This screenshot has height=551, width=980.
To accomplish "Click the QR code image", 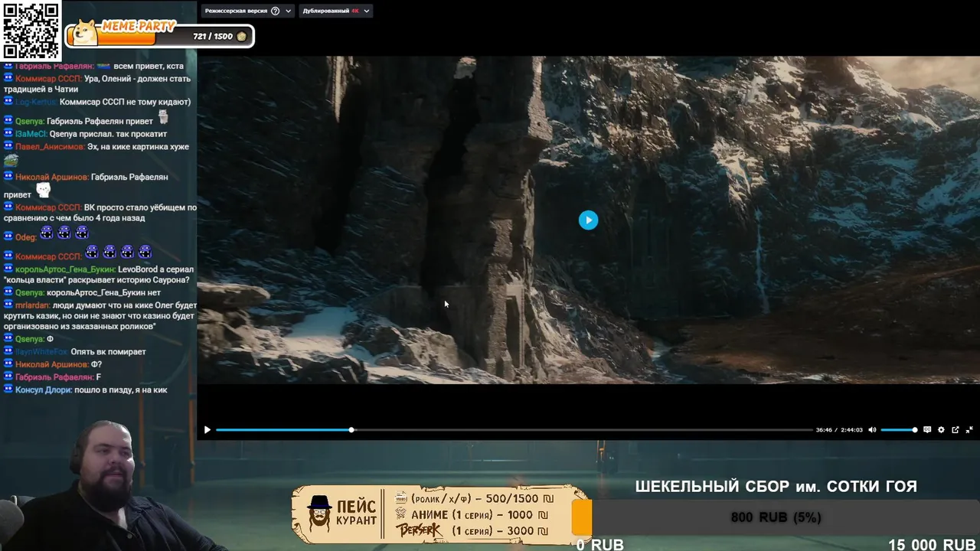I will (x=31, y=31).
